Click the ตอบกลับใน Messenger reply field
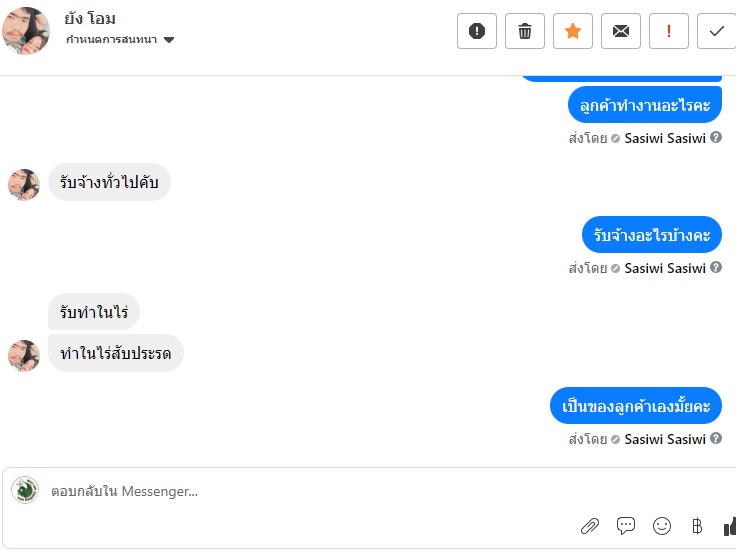 point(300,492)
